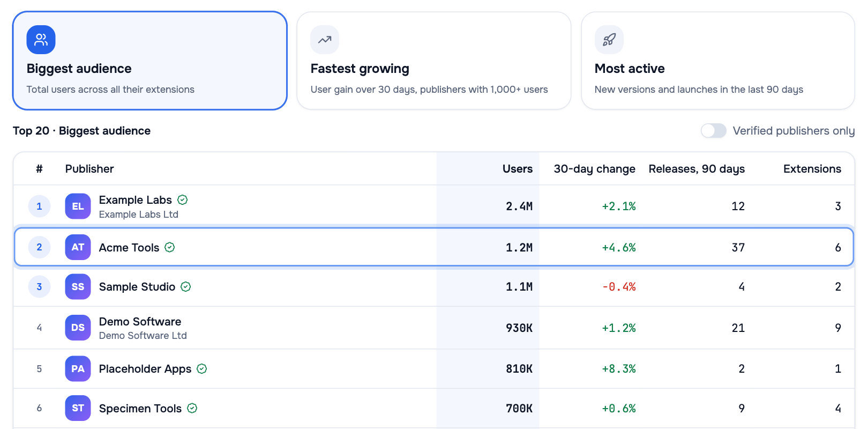Screen dimensions: 868x429
Task: Open the Placeholder Apps publisher name
Action: click(x=145, y=368)
